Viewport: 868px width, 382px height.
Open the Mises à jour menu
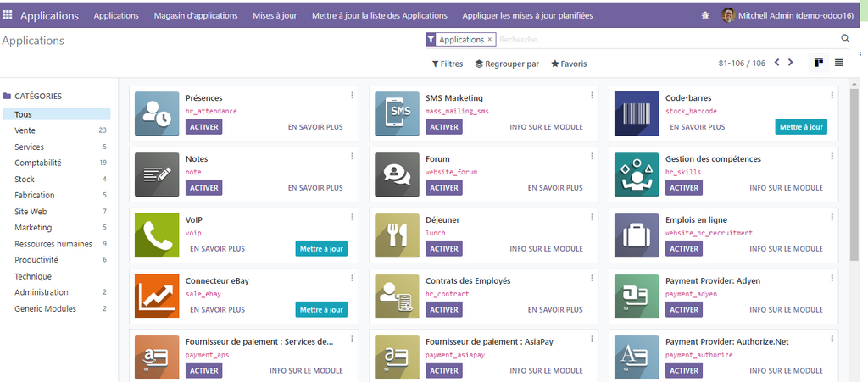275,15
